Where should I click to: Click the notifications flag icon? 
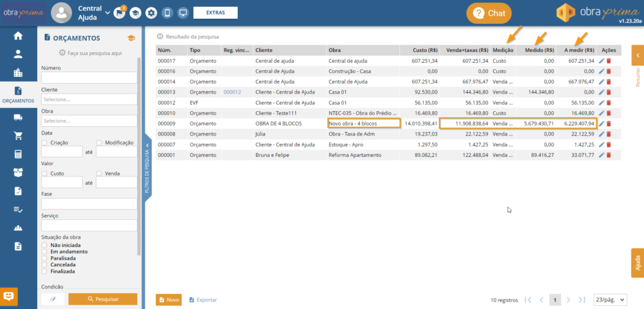(119, 13)
